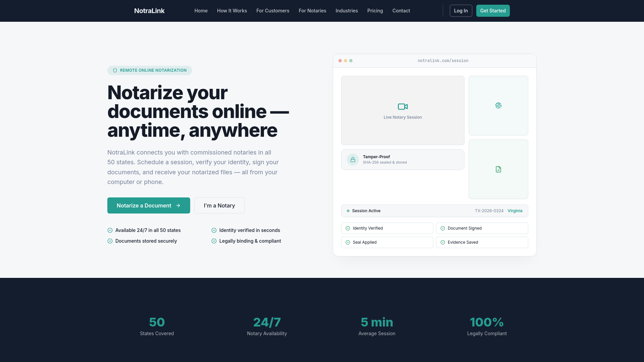This screenshot has width=644, height=362.
Task: Click the 5 min Average Session stat
Action: pos(377,326)
